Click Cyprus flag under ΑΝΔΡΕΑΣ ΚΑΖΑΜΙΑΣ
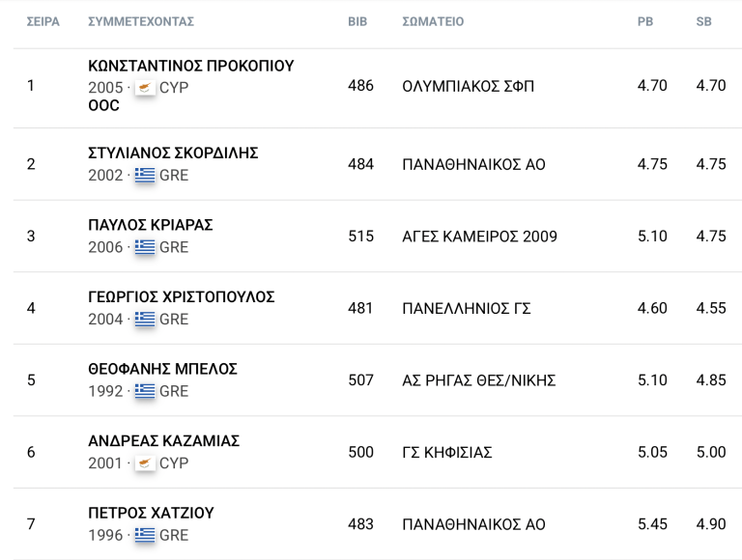This screenshot has height=560, width=742. pos(145,463)
